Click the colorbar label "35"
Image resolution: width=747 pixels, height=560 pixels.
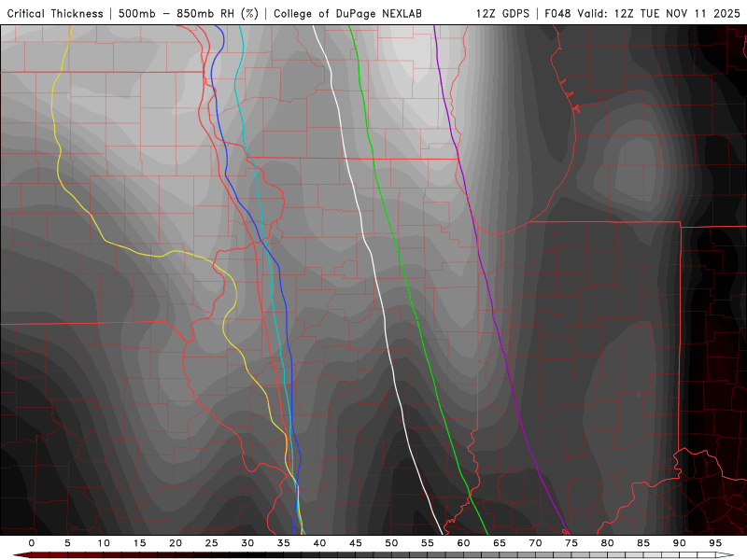click(x=284, y=543)
